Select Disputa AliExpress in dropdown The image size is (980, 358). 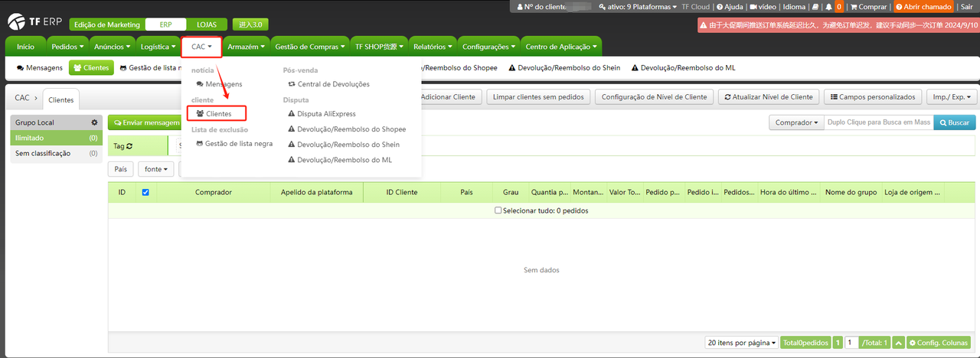[x=322, y=114]
